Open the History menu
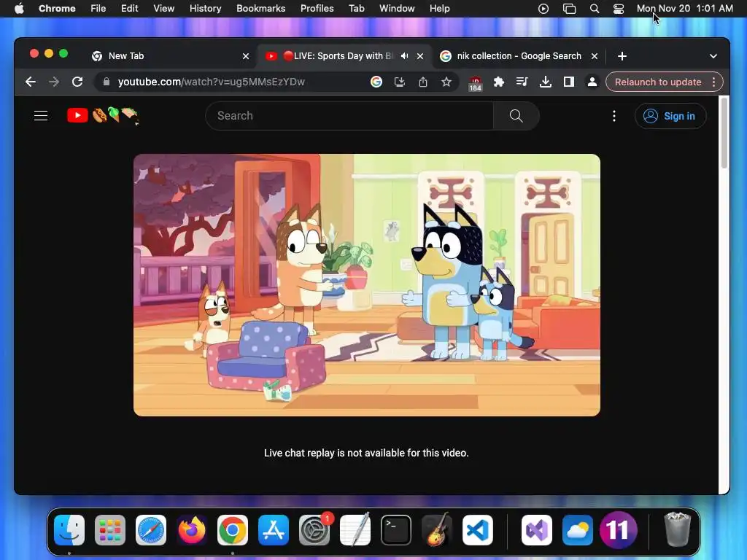 [x=205, y=9]
